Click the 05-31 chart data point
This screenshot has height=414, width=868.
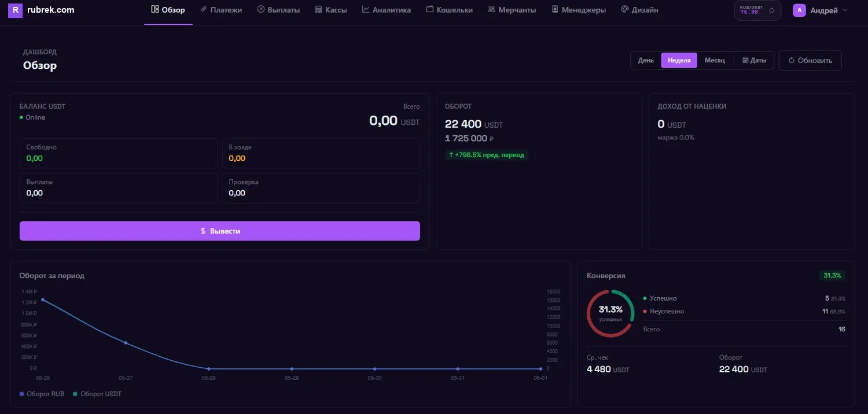tap(458, 368)
